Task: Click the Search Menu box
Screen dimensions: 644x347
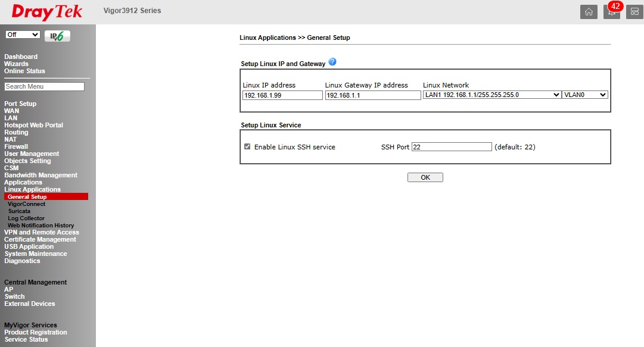Action: (x=44, y=87)
